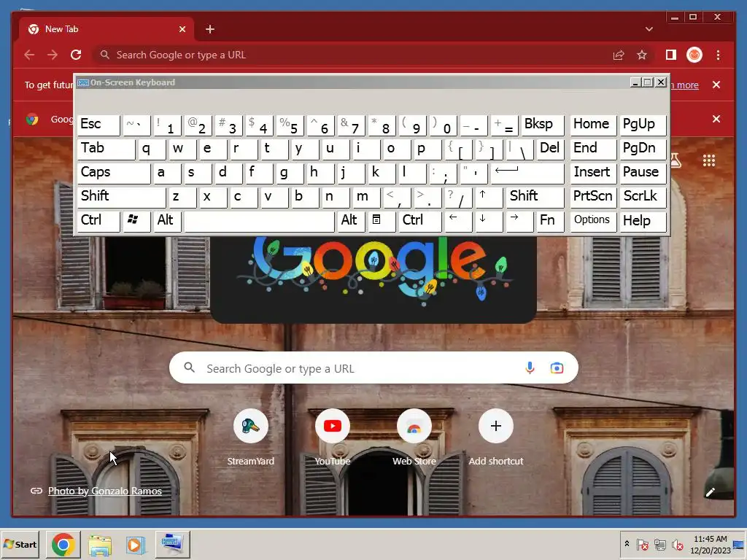Viewport: 747px width, 560px height.
Task: Tap the letter q key
Action: click(152, 149)
